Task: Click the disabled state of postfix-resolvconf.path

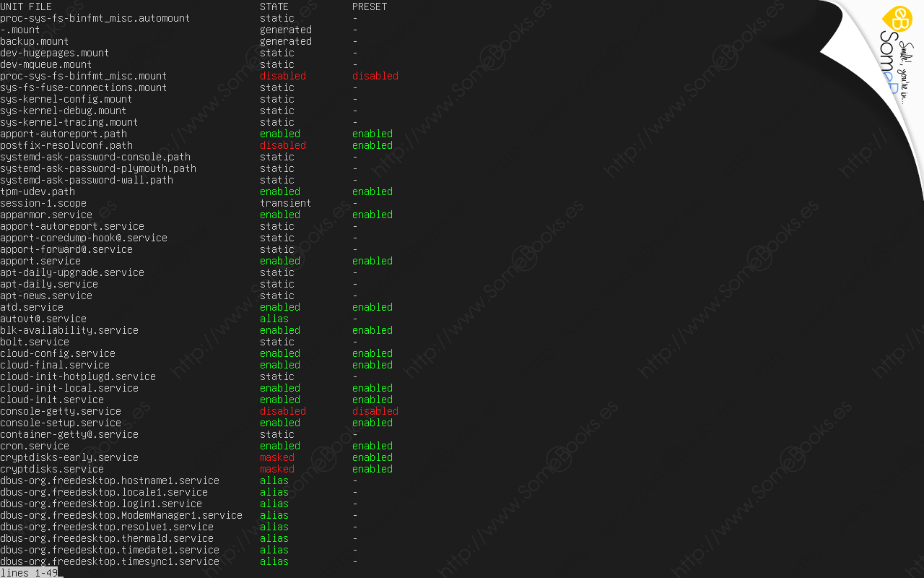Action: pyautogui.click(x=283, y=145)
